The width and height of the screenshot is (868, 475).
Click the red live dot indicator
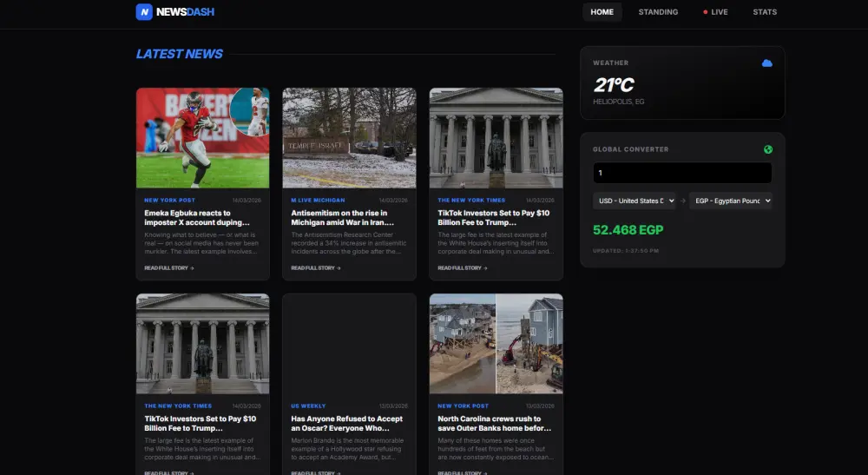pos(705,12)
